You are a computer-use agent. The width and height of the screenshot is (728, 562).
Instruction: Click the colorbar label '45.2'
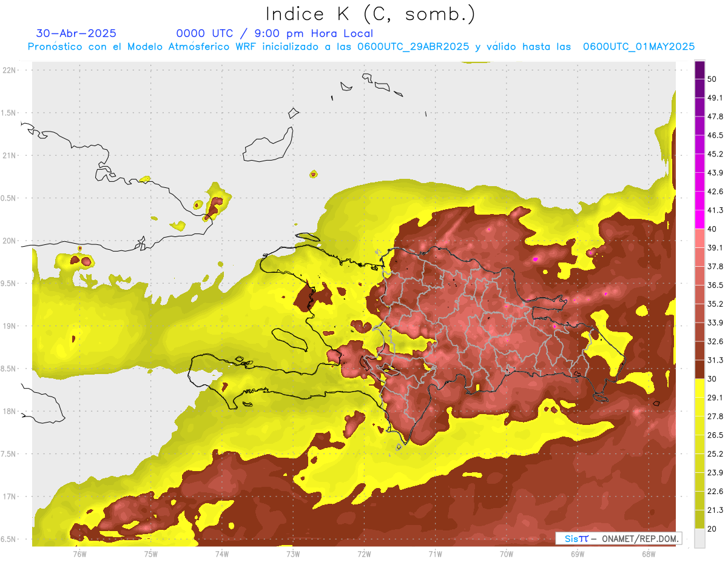click(x=715, y=154)
